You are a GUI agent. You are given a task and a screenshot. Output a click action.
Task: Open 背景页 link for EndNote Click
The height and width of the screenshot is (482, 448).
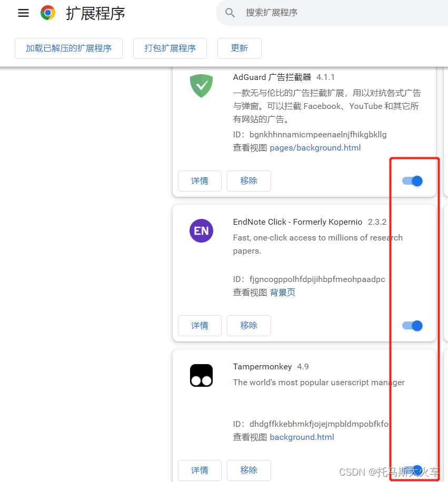pos(283,293)
